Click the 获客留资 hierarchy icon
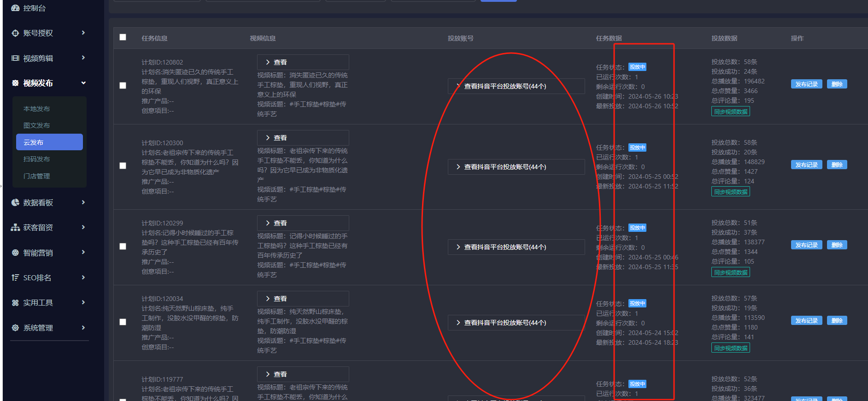This screenshot has height=401, width=868. [15, 228]
